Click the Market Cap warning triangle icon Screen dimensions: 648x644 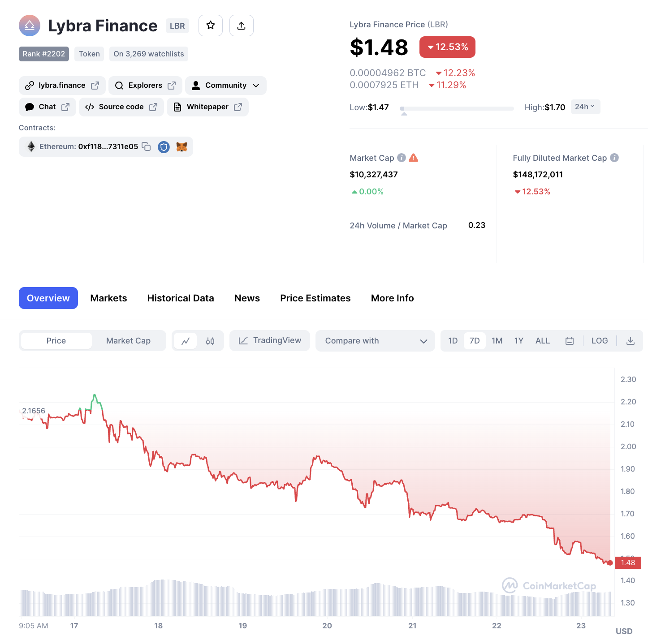413,158
